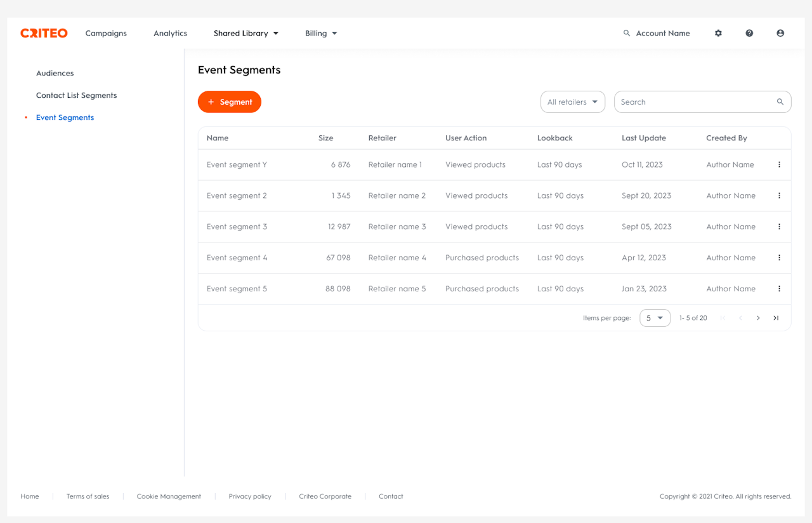Open the items per page dropdown
The image size is (812, 523).
point(655,318)
